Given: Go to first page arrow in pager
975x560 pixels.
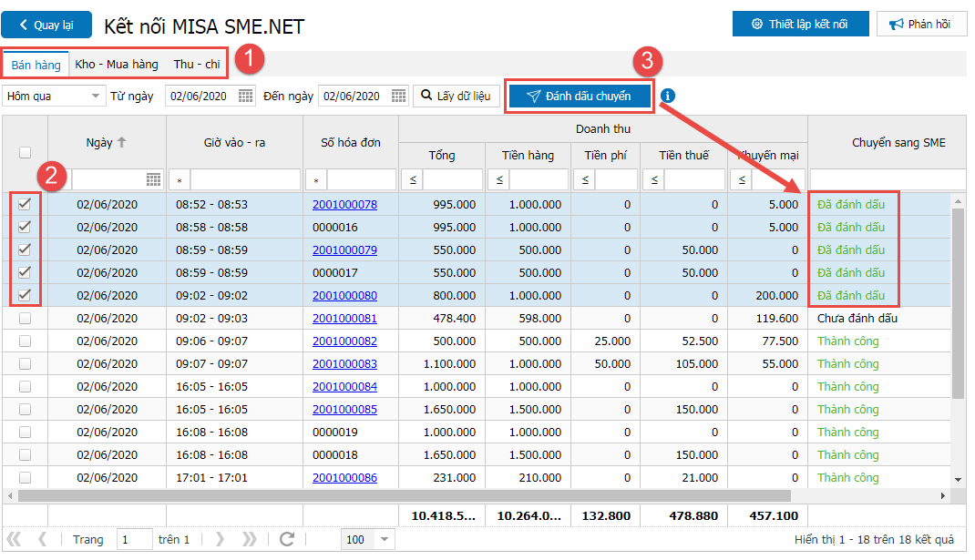Looking at the screenshot, I should (14, 539).
